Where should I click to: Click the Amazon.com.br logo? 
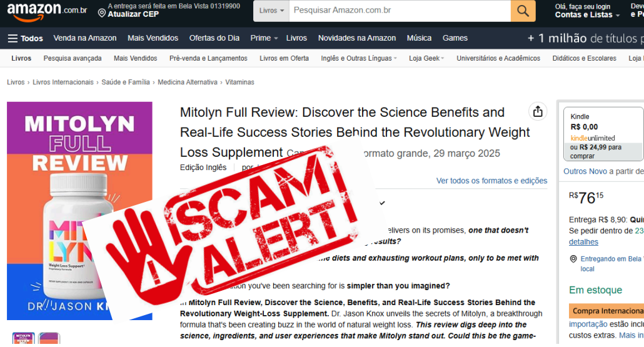pyautogui.click(x=47, y=11)
